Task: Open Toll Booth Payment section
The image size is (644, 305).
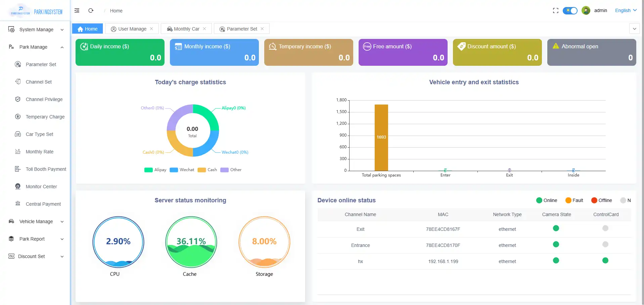Action: (17, 169)
